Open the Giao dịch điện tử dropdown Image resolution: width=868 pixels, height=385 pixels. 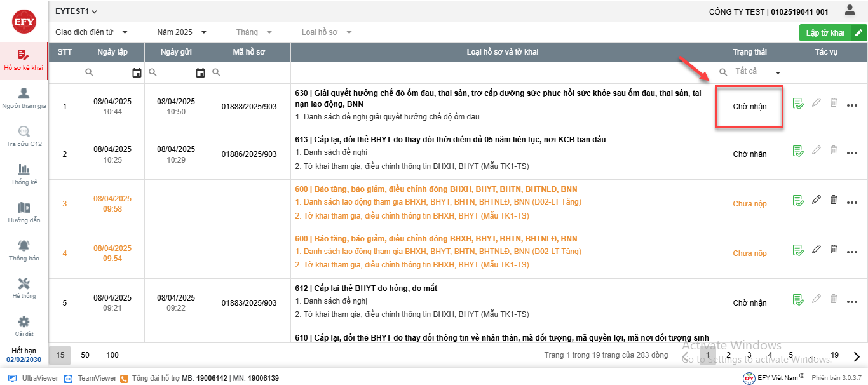(x=92, y=32)
